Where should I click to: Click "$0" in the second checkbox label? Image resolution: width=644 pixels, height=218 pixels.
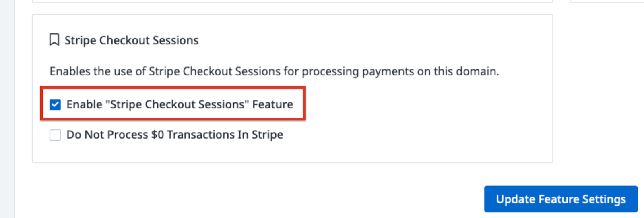pyautogui.click(x=157, y=135)
